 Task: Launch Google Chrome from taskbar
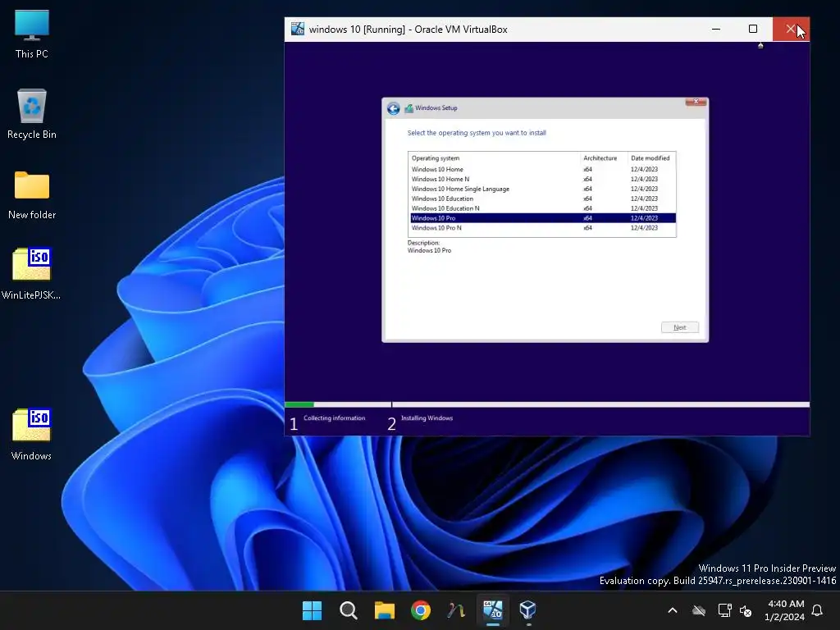421,610
